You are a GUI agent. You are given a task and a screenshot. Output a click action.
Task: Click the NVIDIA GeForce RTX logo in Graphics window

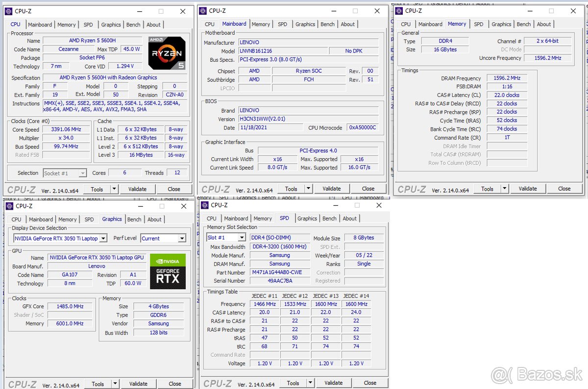(x=168, y=271)
